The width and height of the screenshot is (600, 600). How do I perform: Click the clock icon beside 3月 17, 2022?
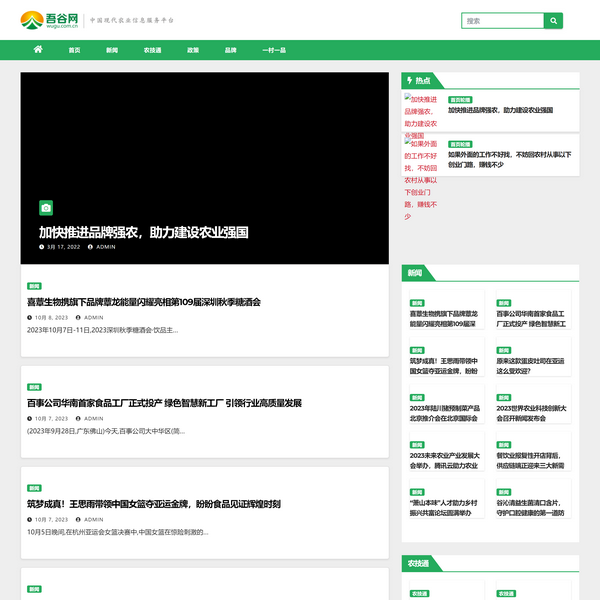pos(42,246)
